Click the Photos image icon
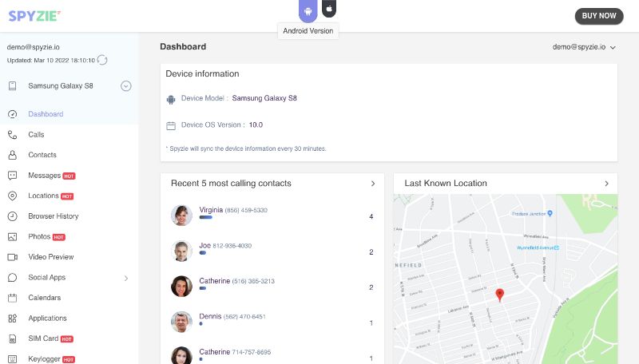639x364 pixels. 12,237
